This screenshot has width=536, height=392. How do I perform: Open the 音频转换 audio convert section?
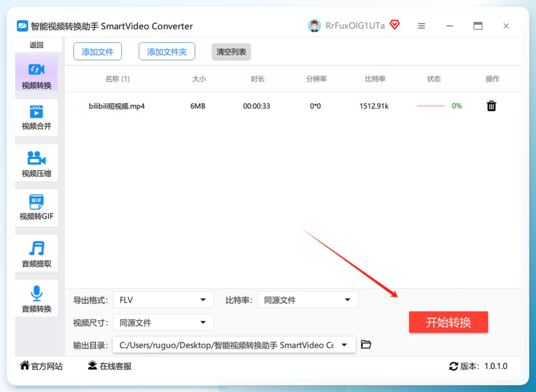tap(36, 298)
